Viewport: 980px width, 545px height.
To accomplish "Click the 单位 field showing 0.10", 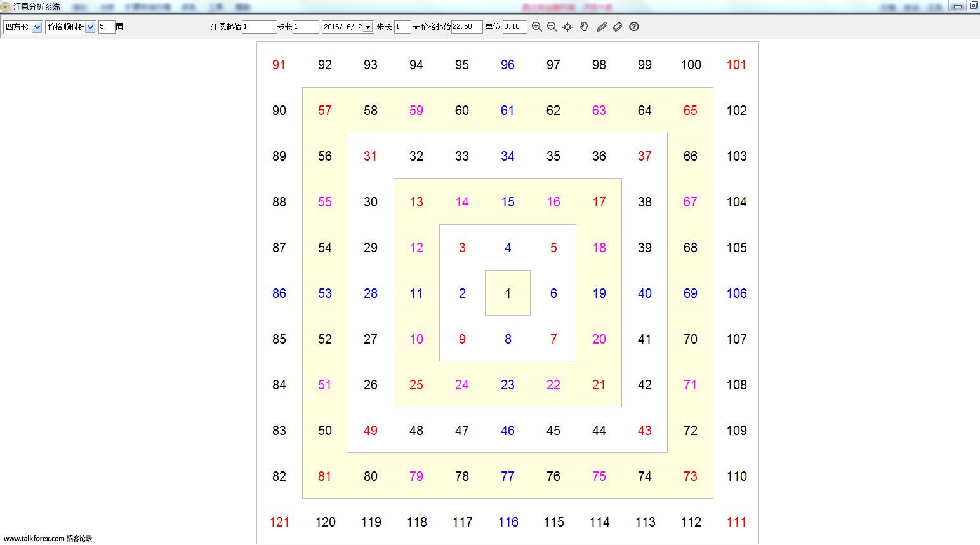I will point(515,27).
